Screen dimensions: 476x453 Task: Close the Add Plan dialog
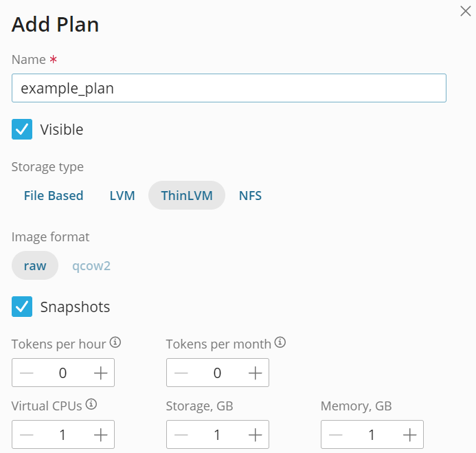point(465,10)
